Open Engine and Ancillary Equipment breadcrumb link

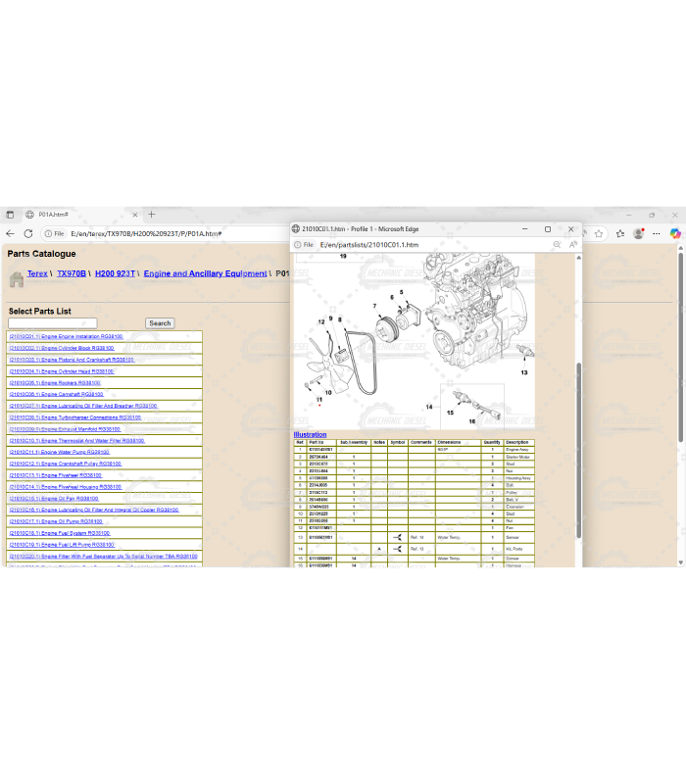tap(205, 274)
